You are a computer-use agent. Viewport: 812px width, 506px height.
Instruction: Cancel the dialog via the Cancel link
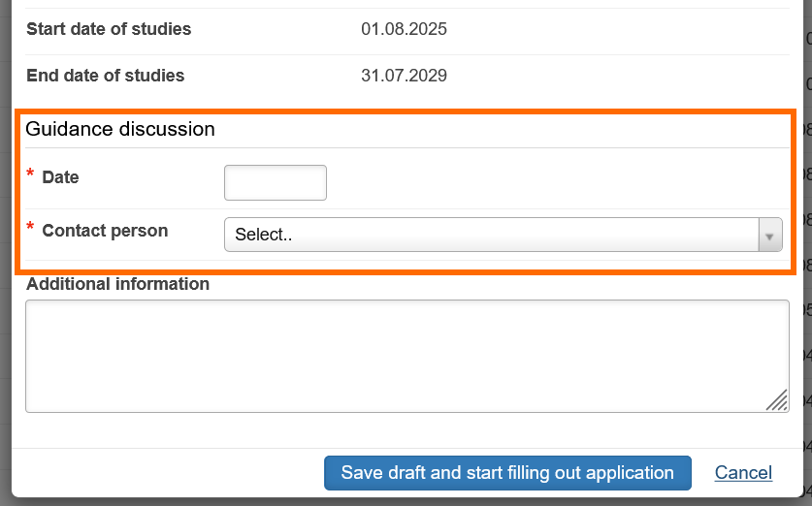click(x=743, y=473)
